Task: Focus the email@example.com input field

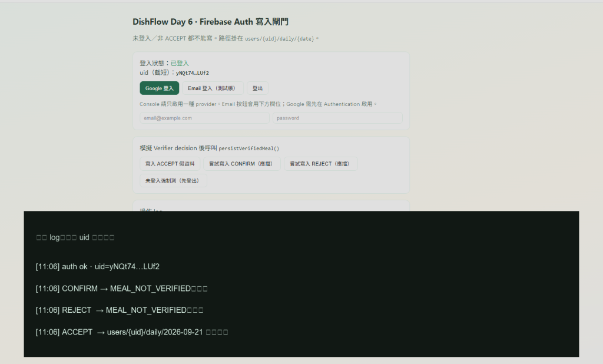Action: coord(204,118)
